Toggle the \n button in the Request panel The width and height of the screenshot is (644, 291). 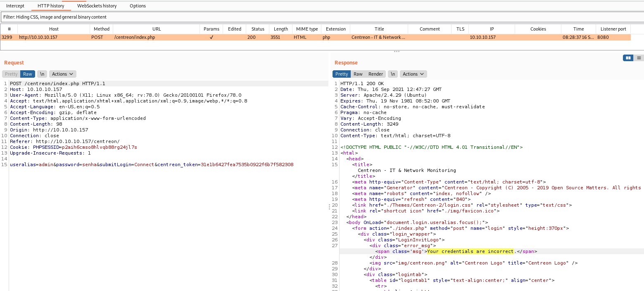42,74
